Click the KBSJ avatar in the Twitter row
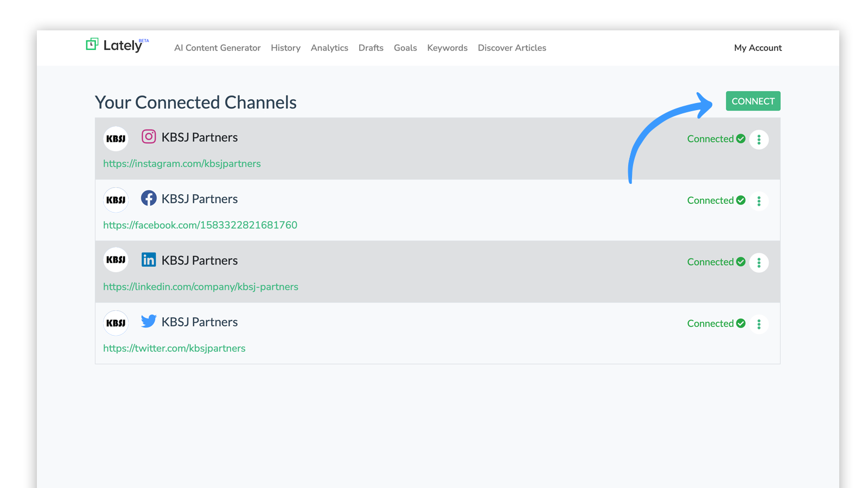The width and height of the screenshot is (868, 488). point(116,323)
